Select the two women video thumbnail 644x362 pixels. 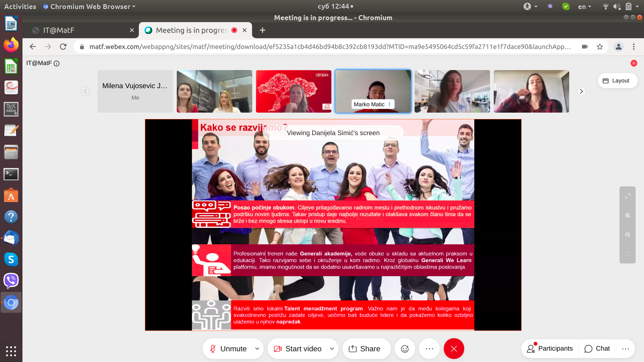point(214,91)
